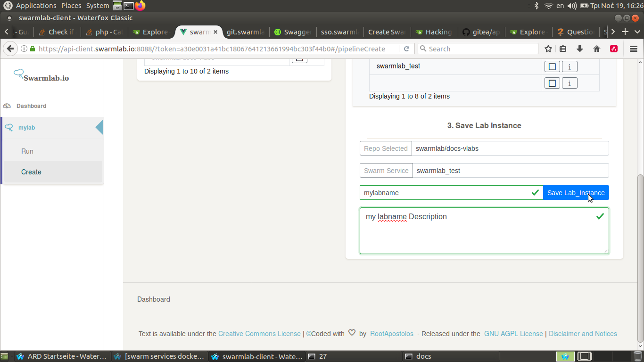Focus the mylabname lab name field
The height and width of the screenshot is (362, 644).
click(x=451, y=193)
